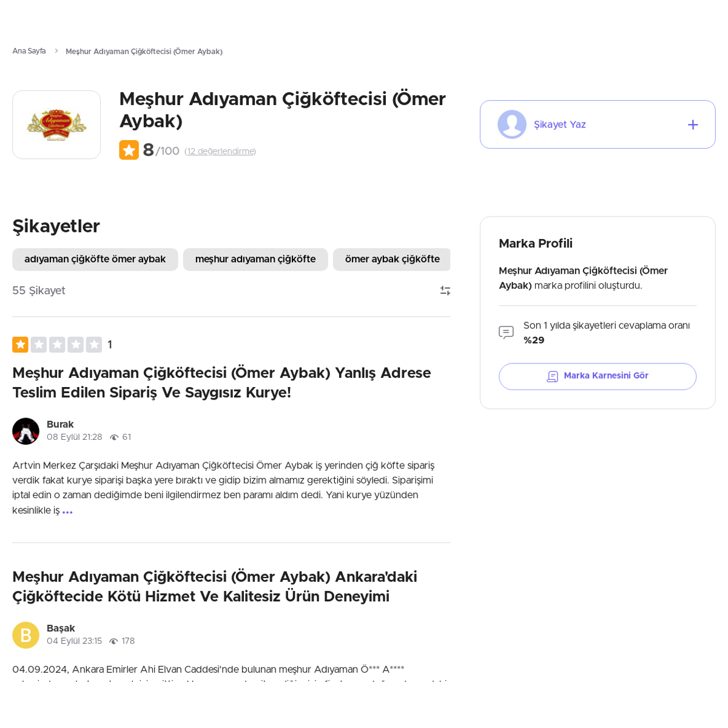
Task: Select the meşhur adıyaman çiğköfte tag
Action: pos(255,259)
